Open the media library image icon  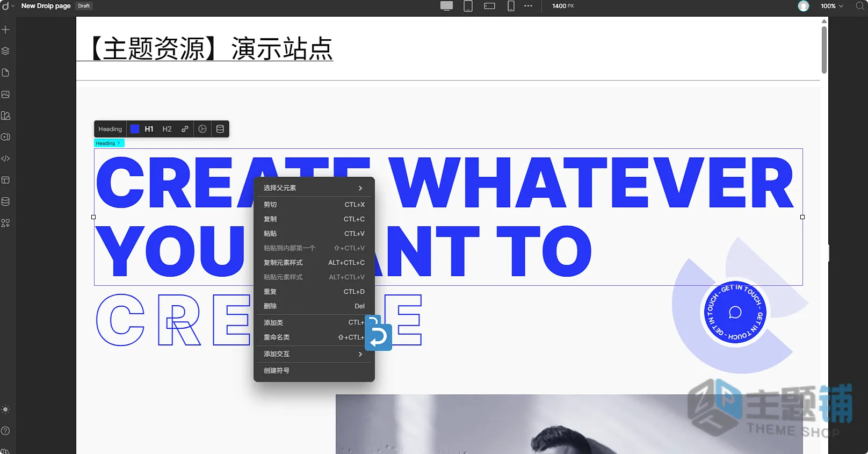tap(6, 94)
